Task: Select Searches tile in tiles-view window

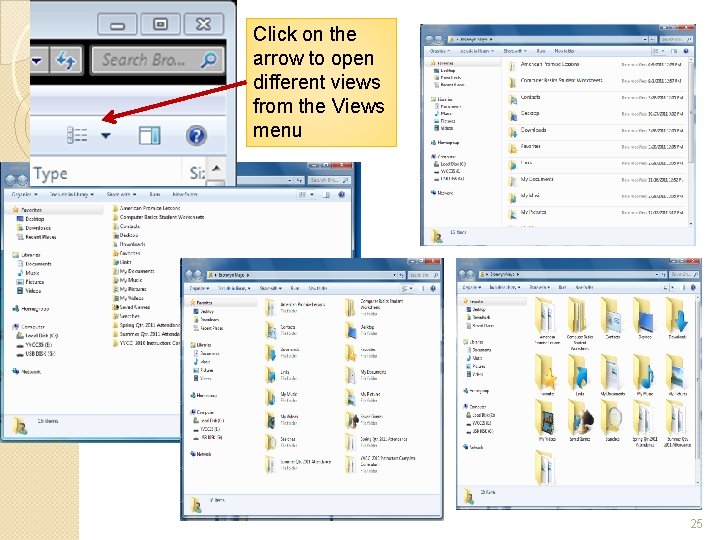Action: [x=281, y=442]
